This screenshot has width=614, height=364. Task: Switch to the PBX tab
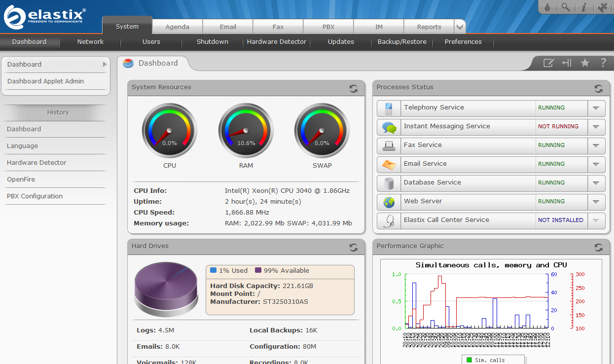(328, 27)
